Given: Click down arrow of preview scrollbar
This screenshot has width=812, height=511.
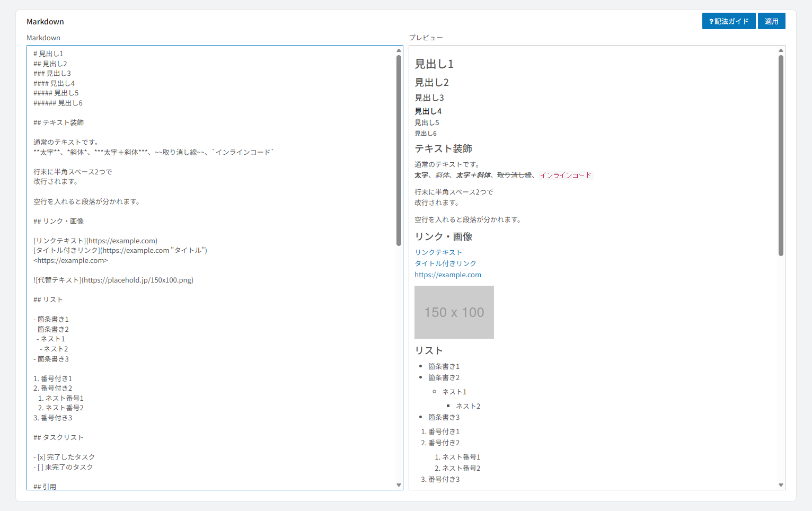Looking at the screenshot, I should click(781, 485).
